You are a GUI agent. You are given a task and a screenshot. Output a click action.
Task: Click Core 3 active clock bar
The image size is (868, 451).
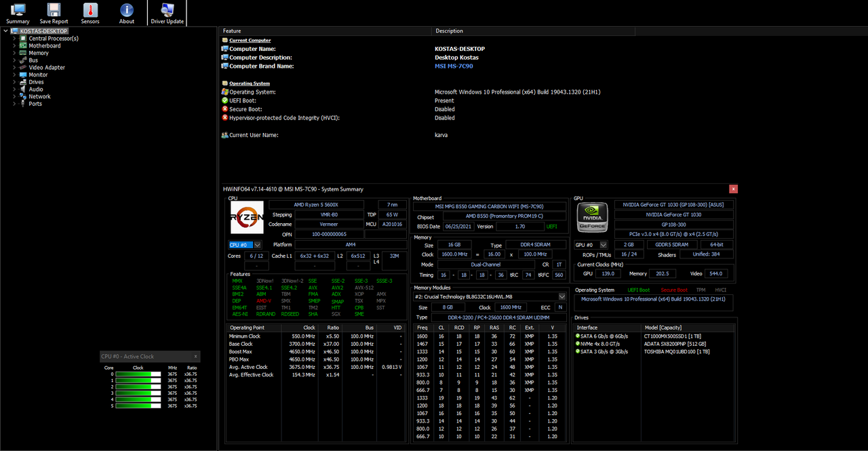tap(138, 393)
